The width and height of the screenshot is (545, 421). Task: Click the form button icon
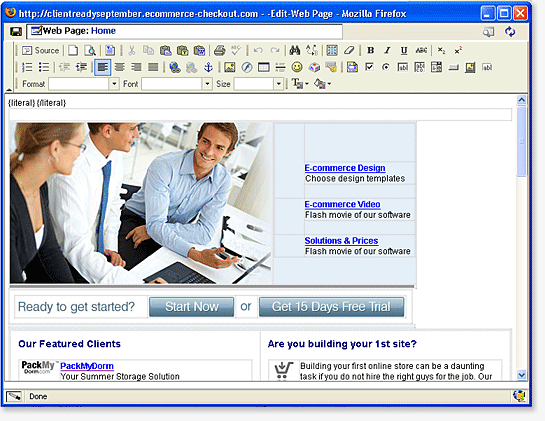coord(453,67)
